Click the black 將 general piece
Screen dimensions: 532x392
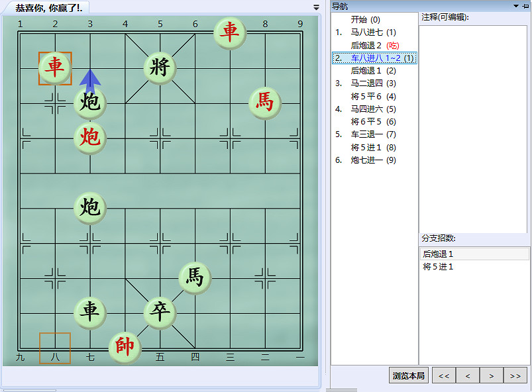tap(159, 66)
